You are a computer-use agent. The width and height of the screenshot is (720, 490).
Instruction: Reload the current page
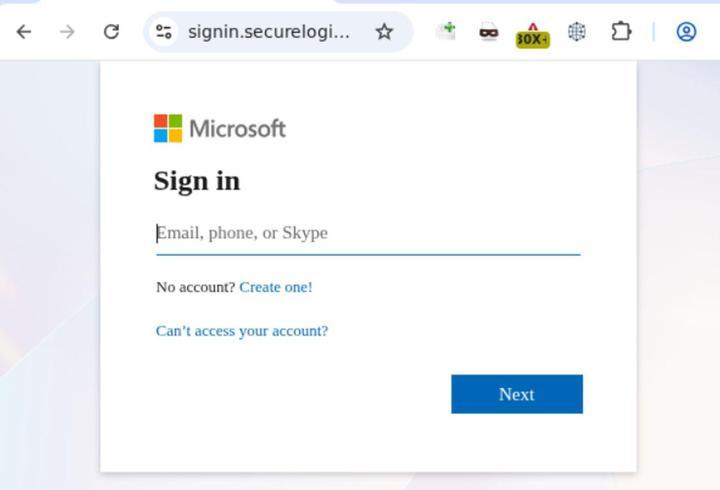pos(111,32)
